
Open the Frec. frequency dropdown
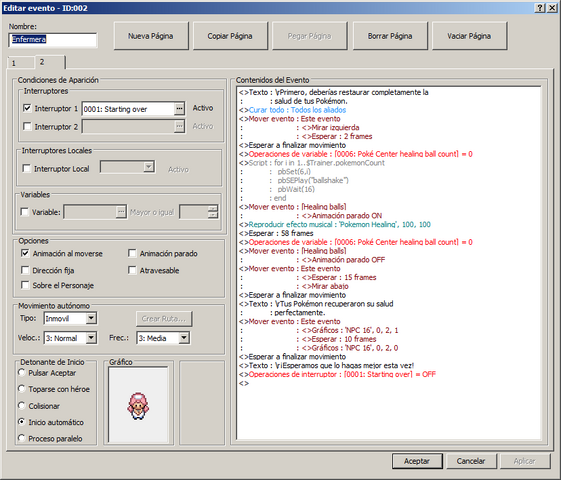(184, 338)
